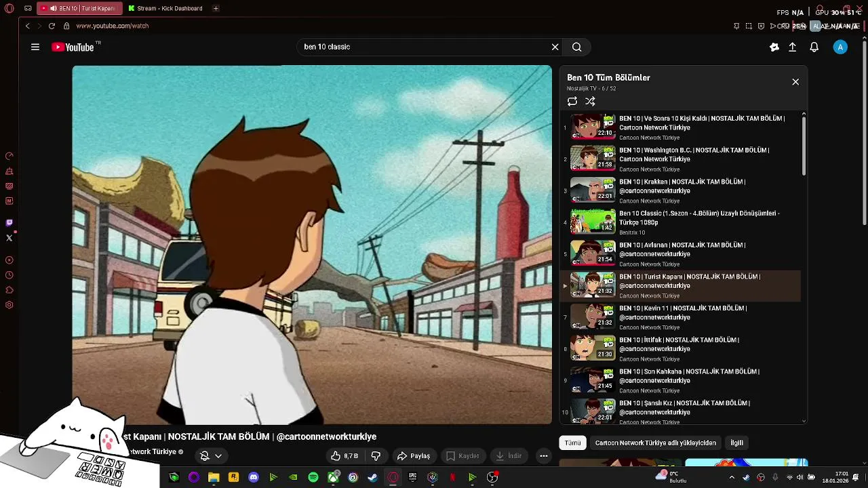Open Steam from the taskbar

[372, 477]
